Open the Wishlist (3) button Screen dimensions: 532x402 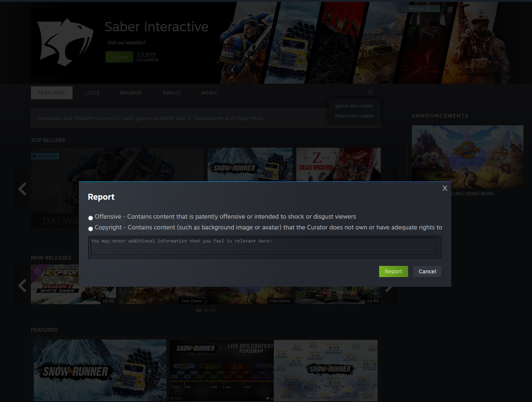(419, 9)
